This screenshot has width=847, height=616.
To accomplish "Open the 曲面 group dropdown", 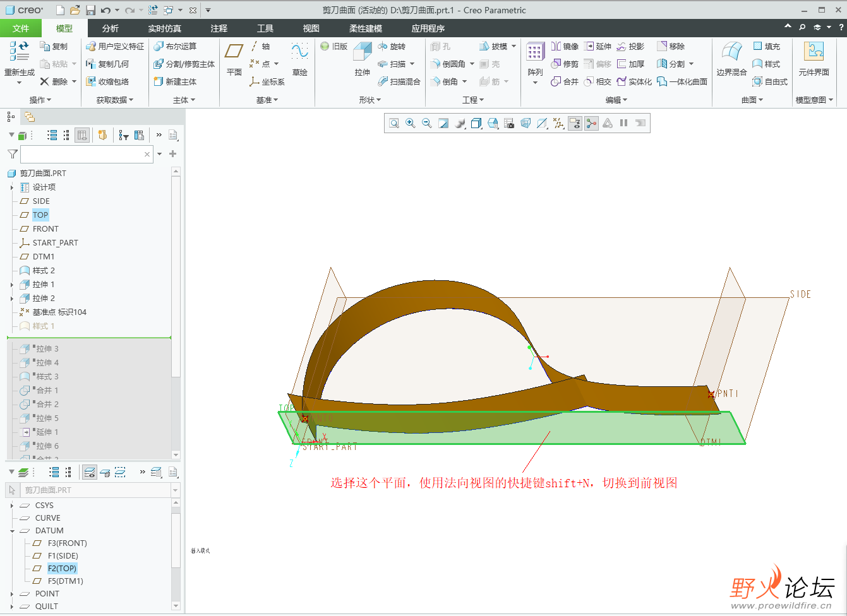I will [x=752, y=100].
